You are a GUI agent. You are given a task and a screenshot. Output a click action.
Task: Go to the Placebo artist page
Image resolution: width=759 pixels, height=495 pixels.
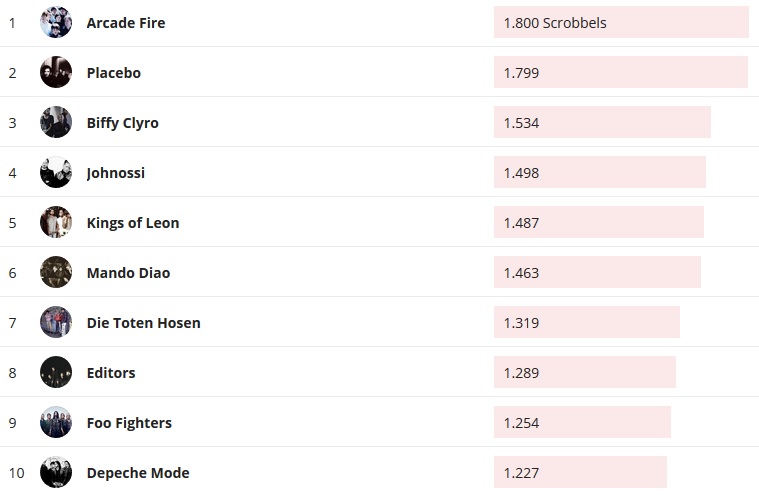114,73
